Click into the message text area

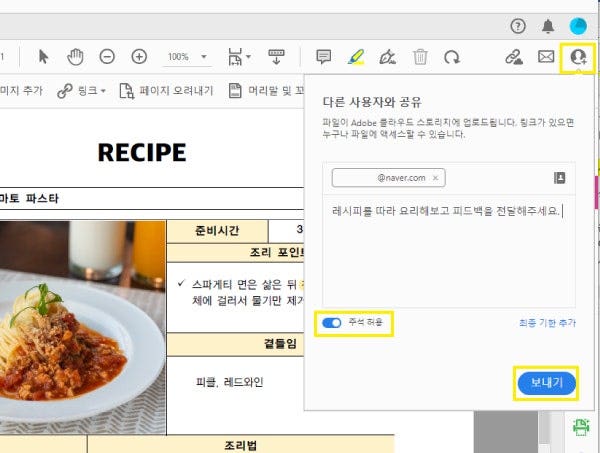(449, 251)
